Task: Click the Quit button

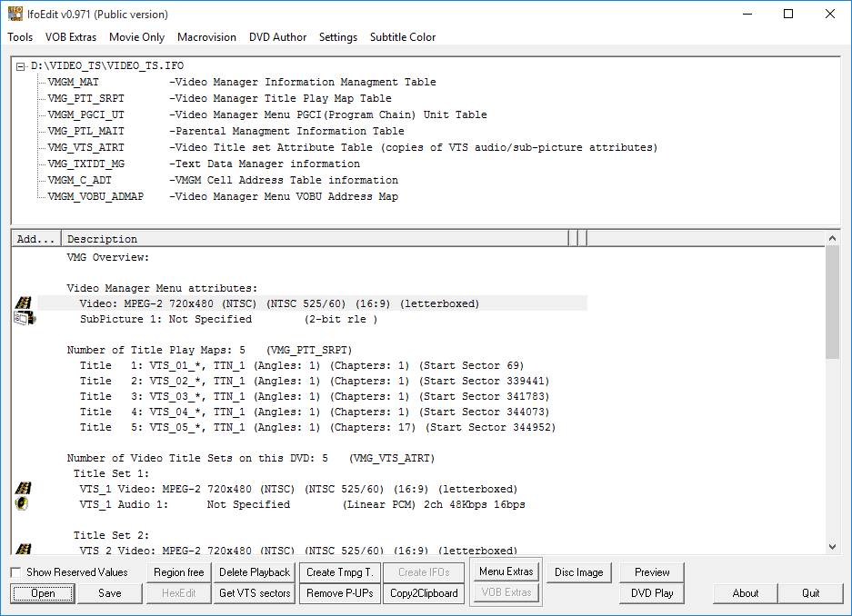Action: tap(810, 593)
